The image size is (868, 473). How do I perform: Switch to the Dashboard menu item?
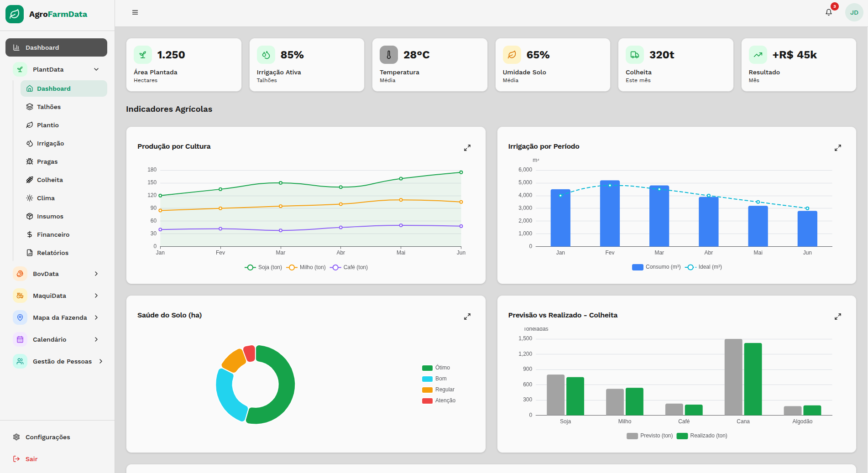(42, 47)
